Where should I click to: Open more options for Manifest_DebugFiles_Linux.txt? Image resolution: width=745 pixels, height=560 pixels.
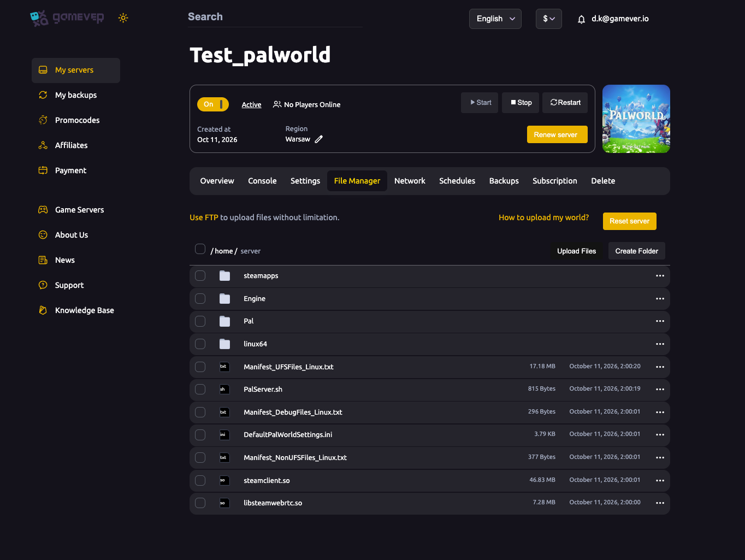660,412
